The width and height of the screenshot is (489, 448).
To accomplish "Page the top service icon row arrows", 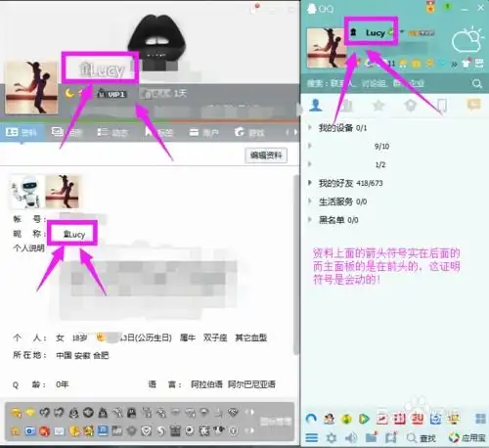I will (x=250, y=413).
